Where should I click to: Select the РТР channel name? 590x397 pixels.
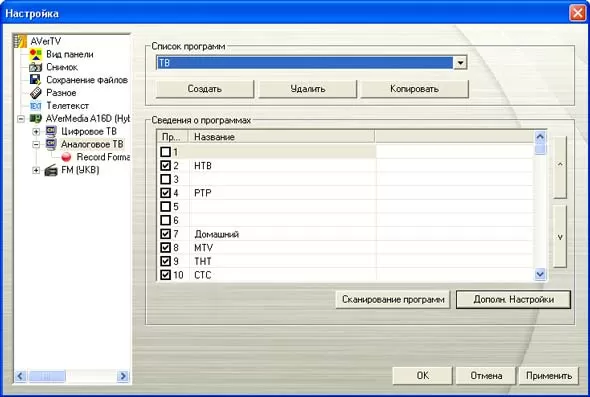(203, 193)
